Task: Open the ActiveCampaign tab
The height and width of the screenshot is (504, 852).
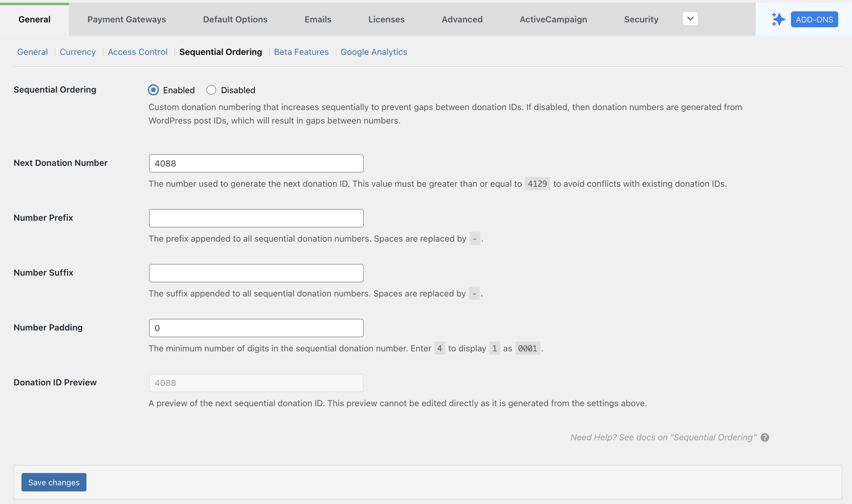Action: click(x=553, y=19)
